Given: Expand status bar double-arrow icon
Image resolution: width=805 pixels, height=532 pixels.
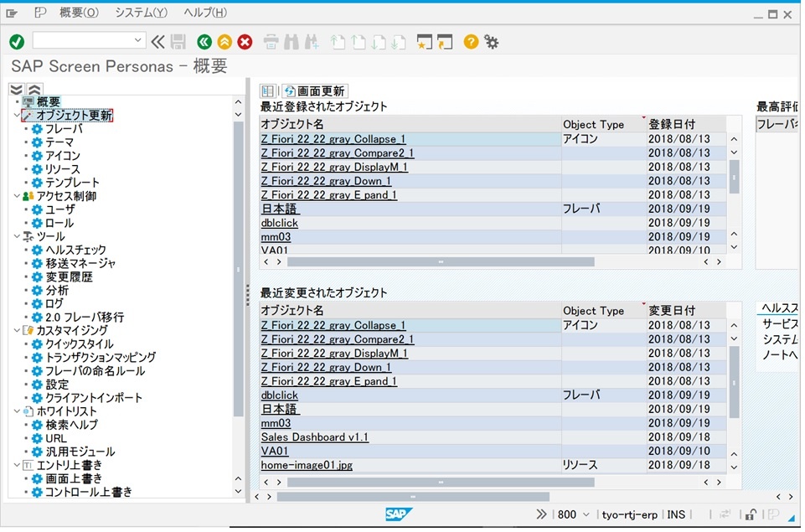Looking at the screenshot, I should [541, 514].
